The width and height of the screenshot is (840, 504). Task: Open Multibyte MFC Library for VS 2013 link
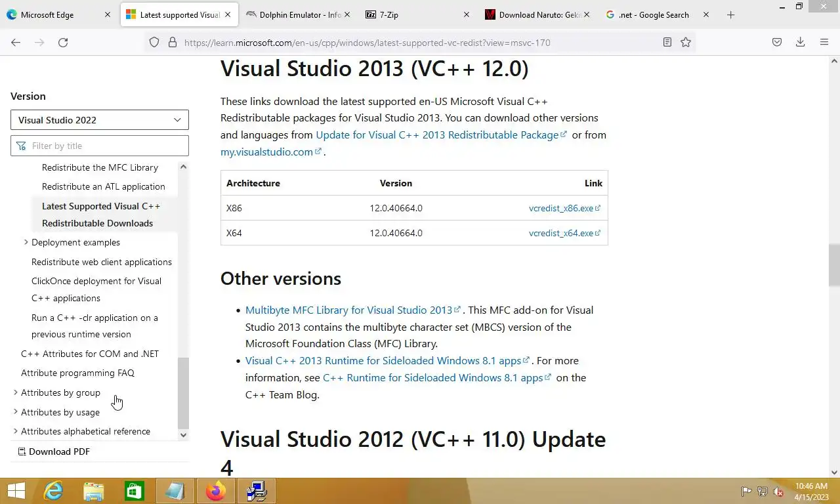353,310
